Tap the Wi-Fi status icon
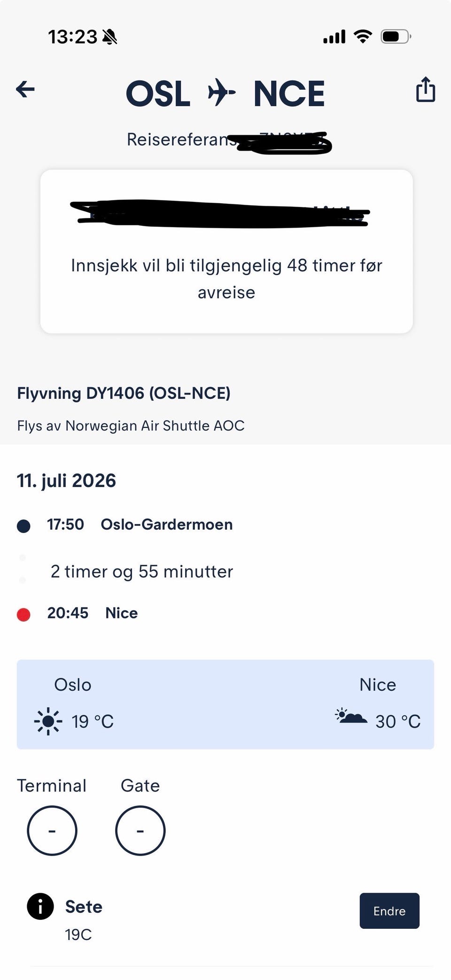Viewport: 451px width, 980px height. pos(363,36)
